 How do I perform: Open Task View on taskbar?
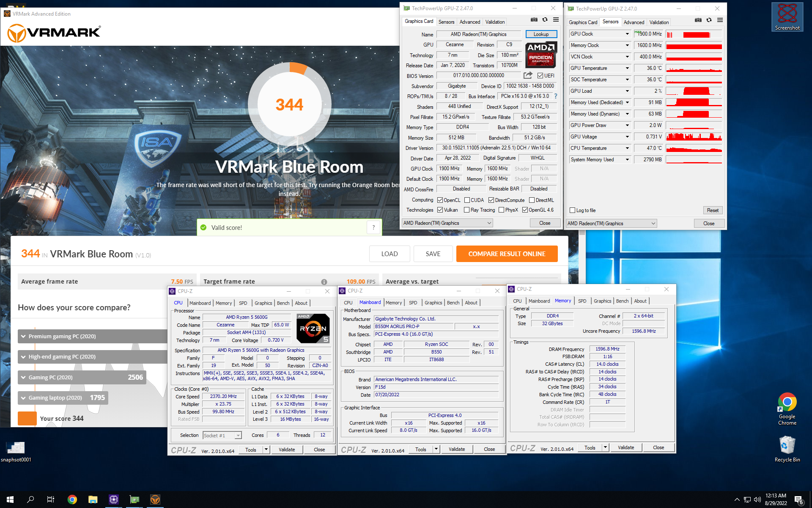point(51,500)
